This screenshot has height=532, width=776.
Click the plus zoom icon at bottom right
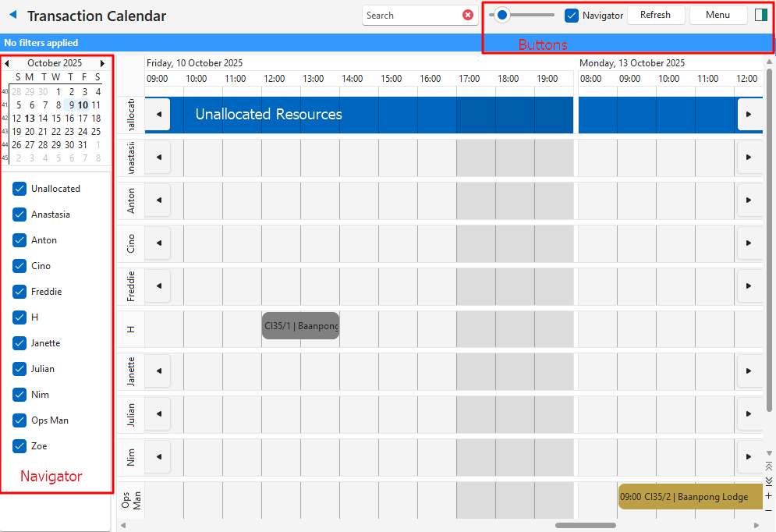tap(769, 495)
